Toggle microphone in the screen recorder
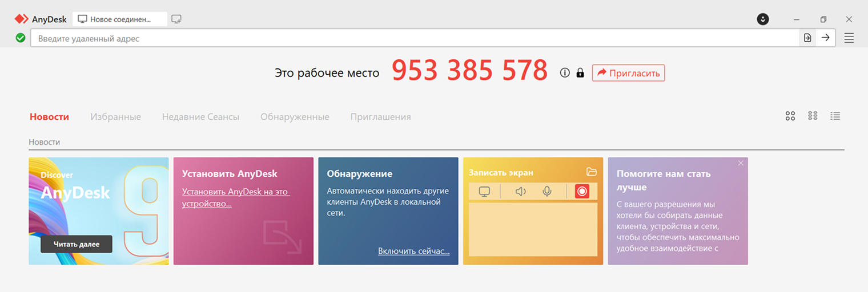The height and width of the screenshot is (292, 868). coord(547,192)
